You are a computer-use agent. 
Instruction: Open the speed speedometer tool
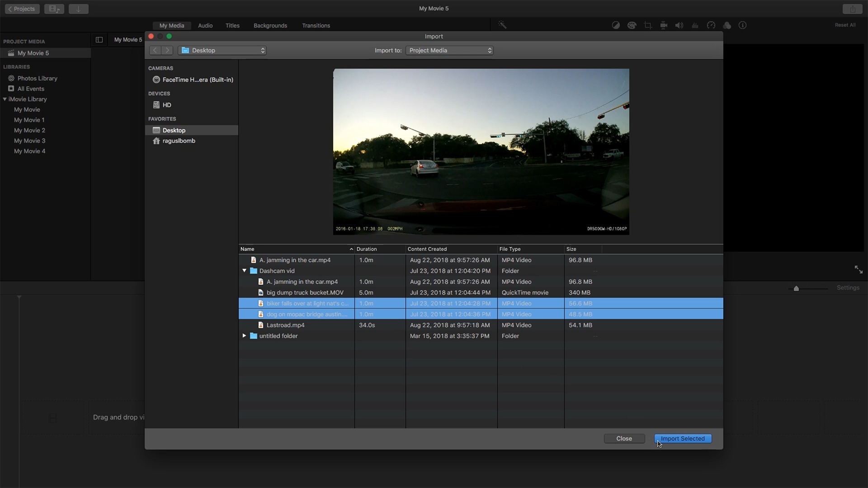tap(711, 25)
